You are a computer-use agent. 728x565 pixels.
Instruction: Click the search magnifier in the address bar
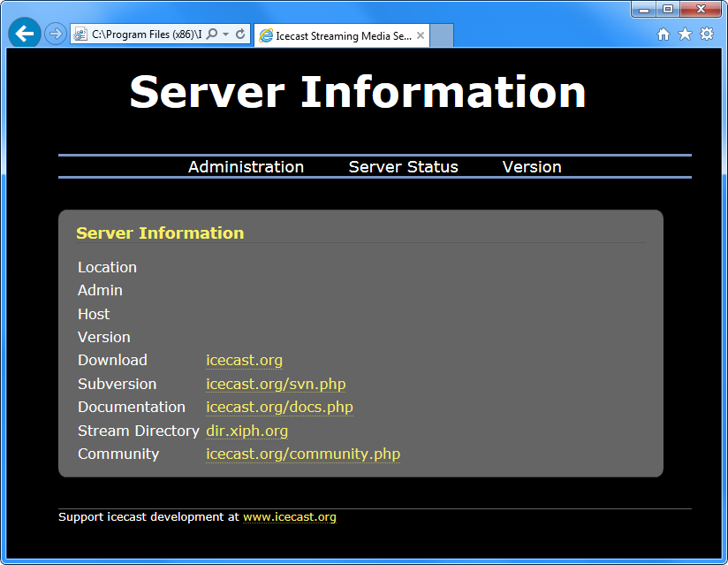coord(212,34)
